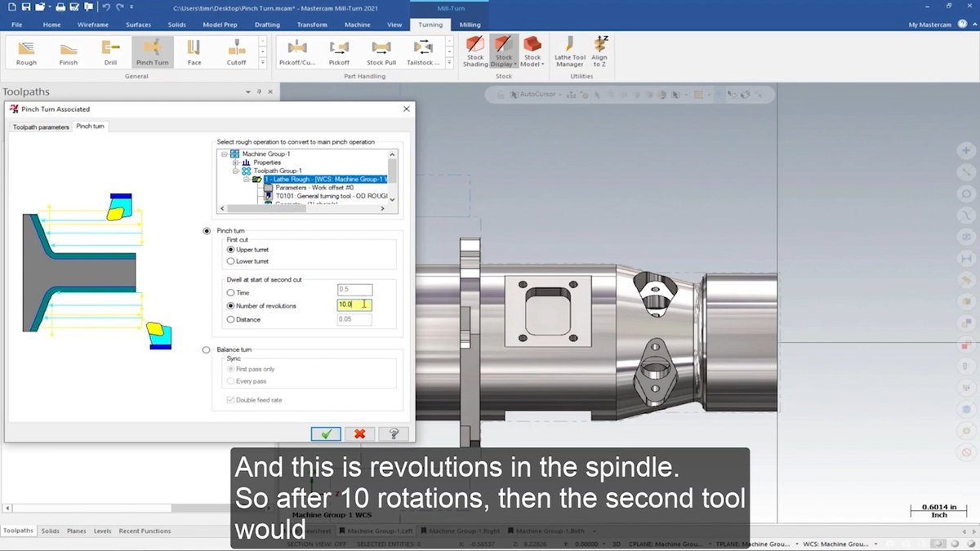
Task: Apply Align to Z utility
Action: (600, 51)
